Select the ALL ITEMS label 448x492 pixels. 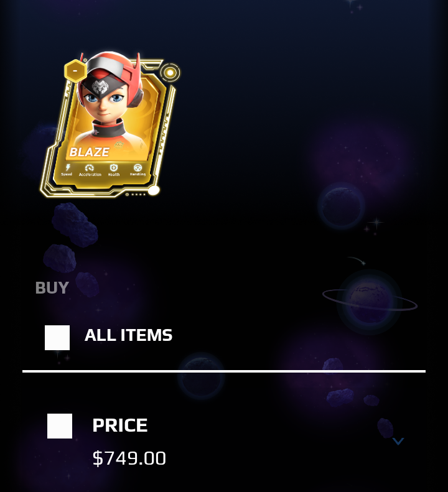point(128,335)
